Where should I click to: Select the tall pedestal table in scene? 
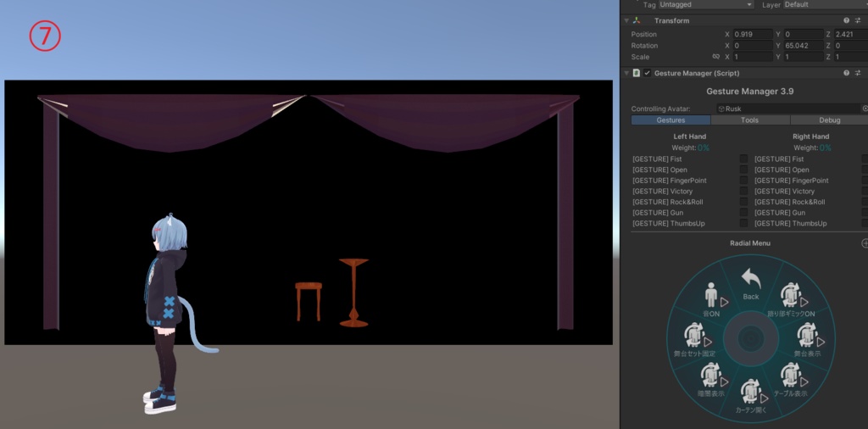[x=353, y=292]
